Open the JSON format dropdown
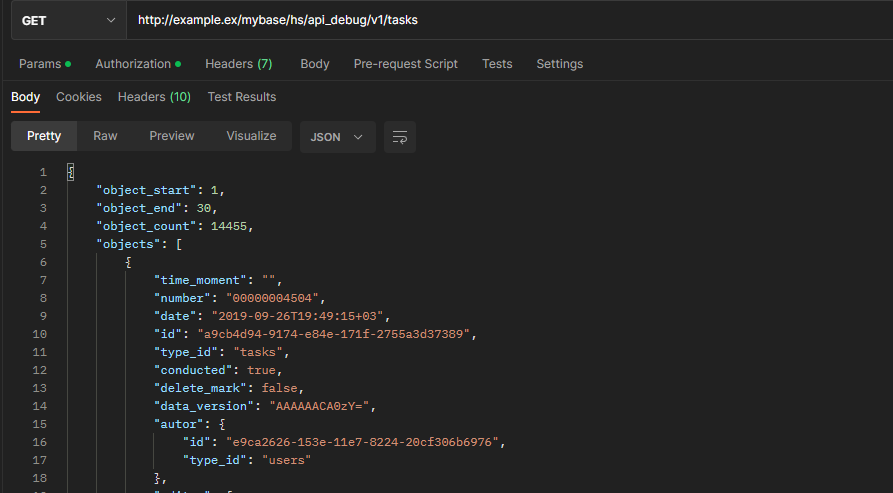The height and width of the screenshot is (493, 893). (x=337, y=137)
